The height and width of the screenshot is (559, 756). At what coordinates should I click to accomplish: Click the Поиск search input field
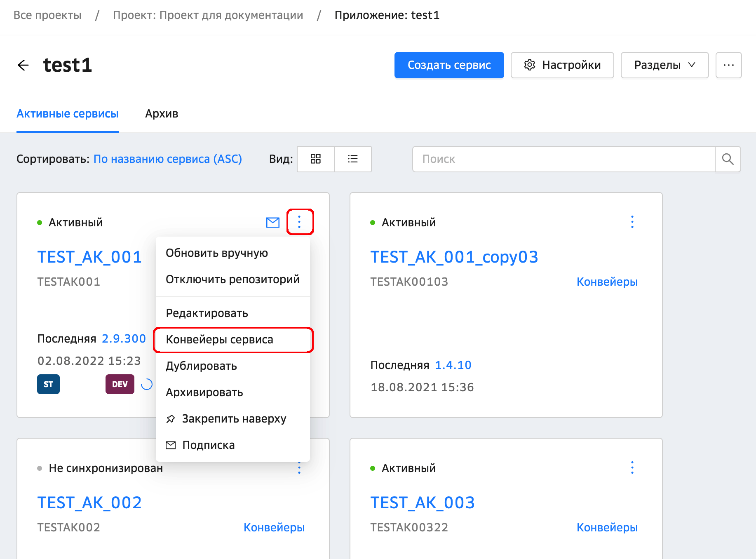click(563, 159)
